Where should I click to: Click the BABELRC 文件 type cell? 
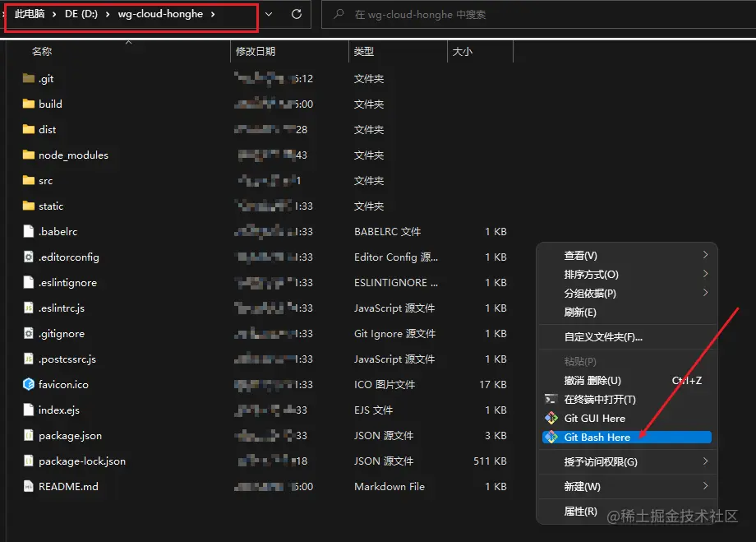point(388,231)
